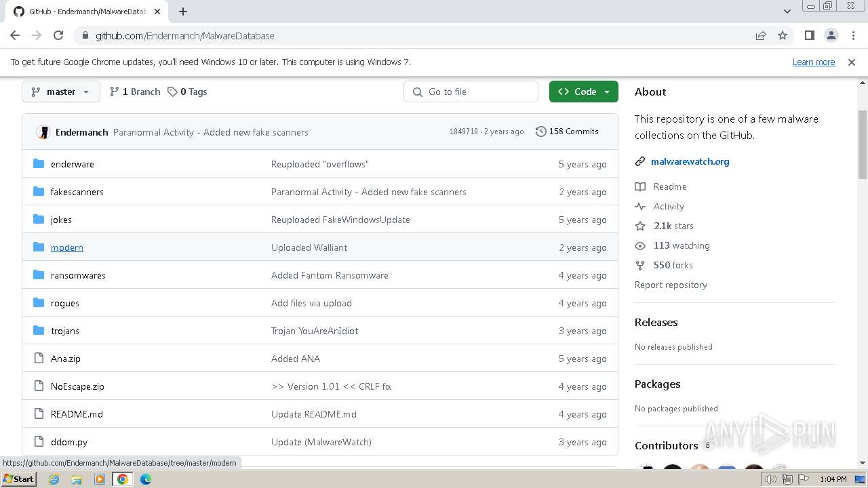Click the volume speaker tray icon
Image resolution: width=868 pixels, height=488 pixels.
coord(770,479)
